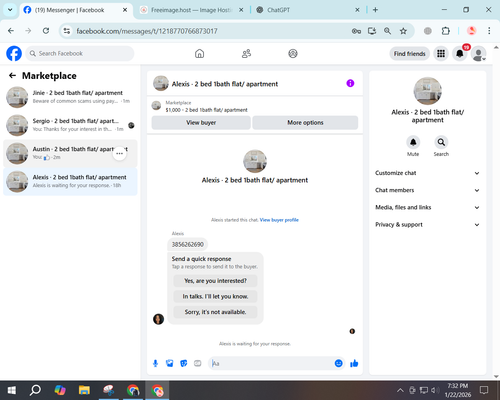
Task: Open Windows taskbar search
Action: (x=35, y=390)
